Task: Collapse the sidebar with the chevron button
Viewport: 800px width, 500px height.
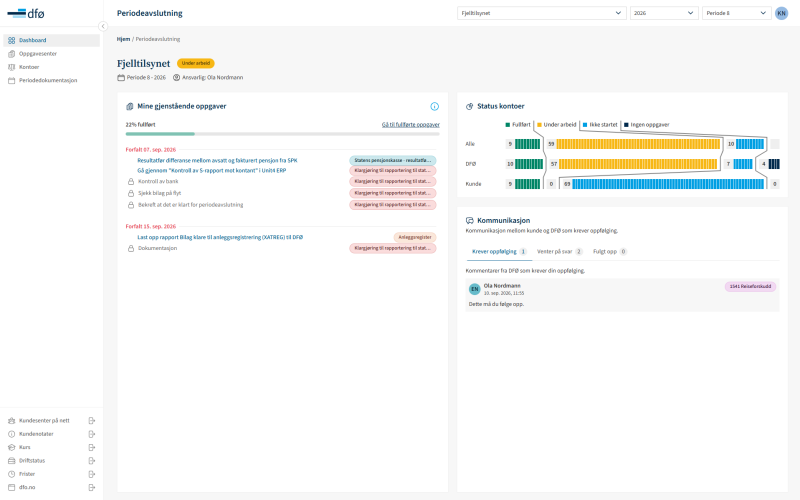Action: (103, 26)
